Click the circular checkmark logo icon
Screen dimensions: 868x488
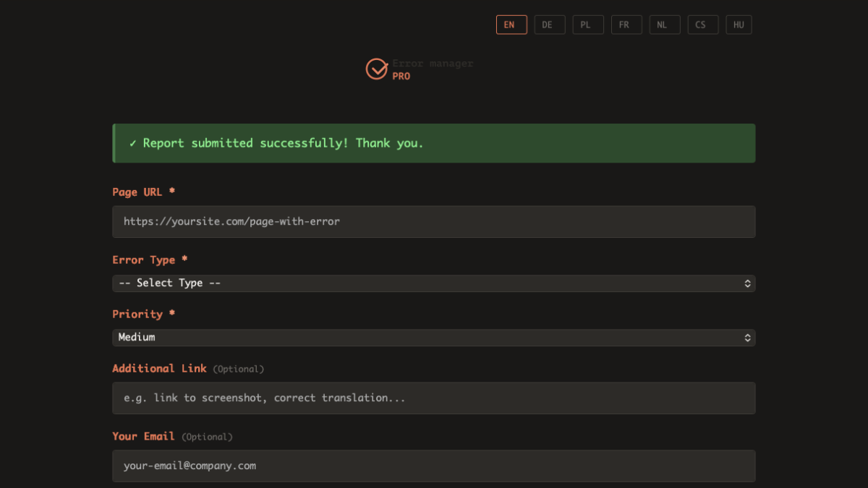377,69
